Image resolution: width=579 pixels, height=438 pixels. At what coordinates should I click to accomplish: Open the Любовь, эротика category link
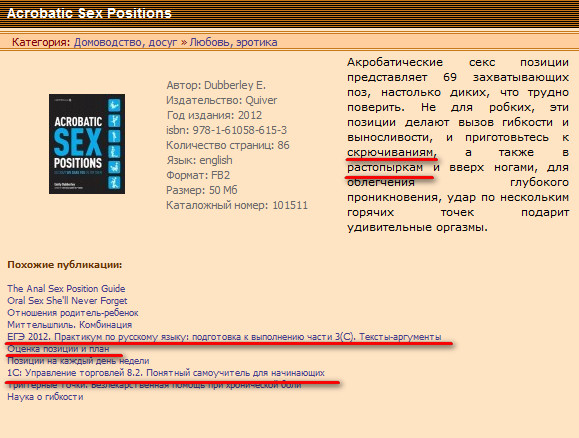(233, 42)
